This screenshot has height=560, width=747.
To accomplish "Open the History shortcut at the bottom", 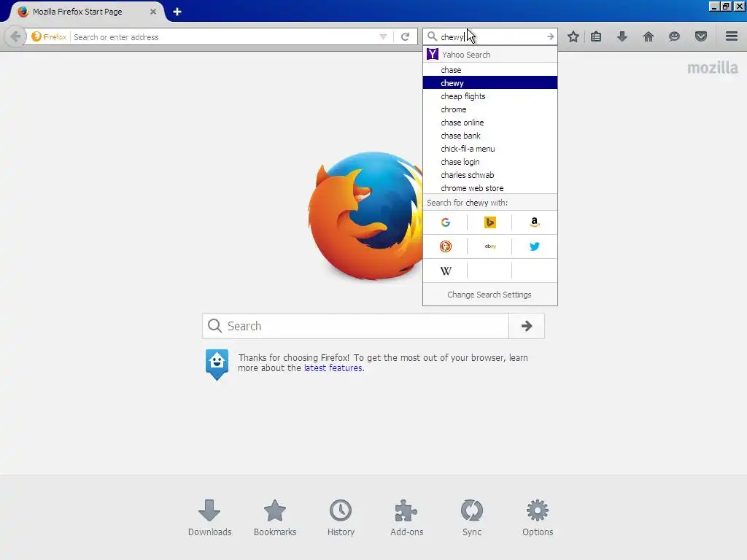I will point(341,518).
